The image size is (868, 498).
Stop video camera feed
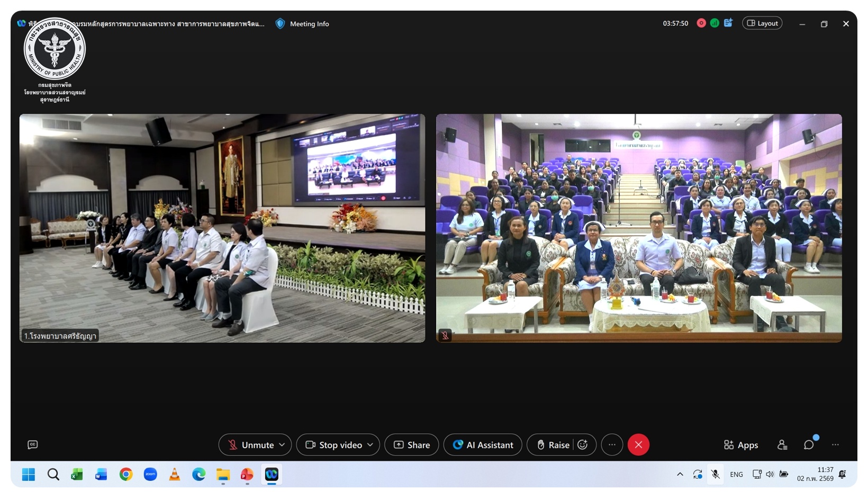[334, 445]
